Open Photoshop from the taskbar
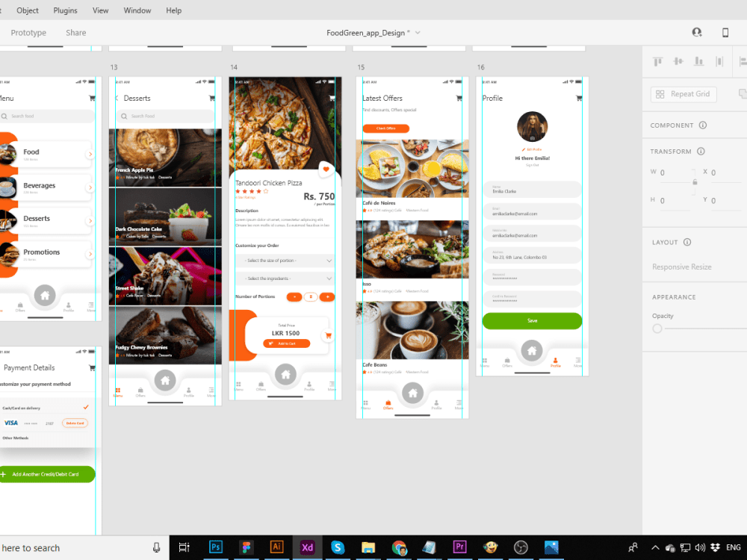Image resolution: width=747 pixels, height=560 pixels. [216, 547]
